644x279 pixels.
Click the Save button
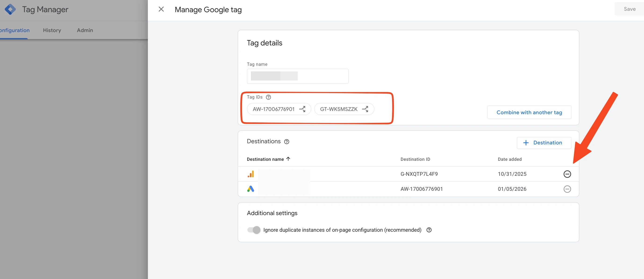pyautogui.click(x=629, y=9)
